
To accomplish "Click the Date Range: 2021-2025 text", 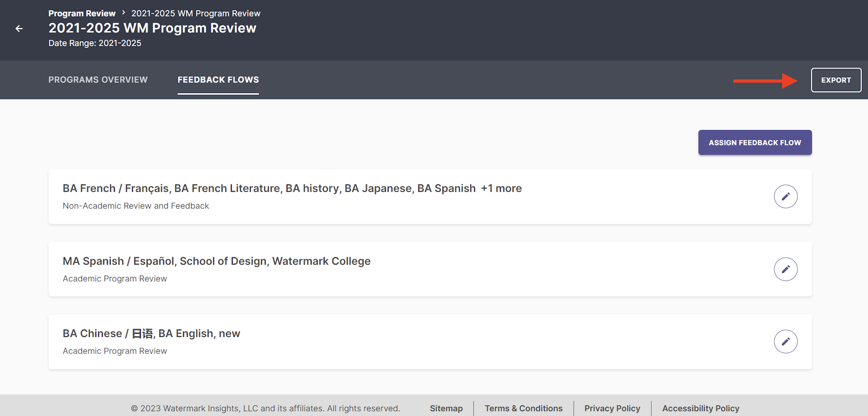I will click(x=95, y=43).
